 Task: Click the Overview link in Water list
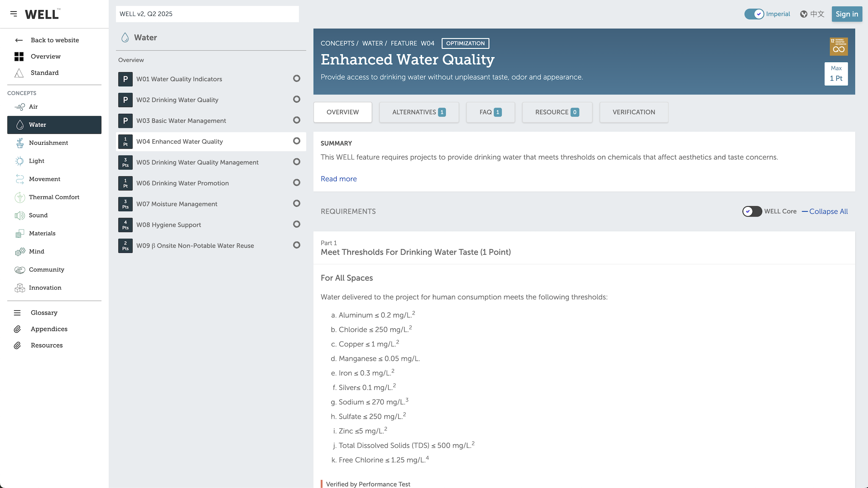point(131,60)
